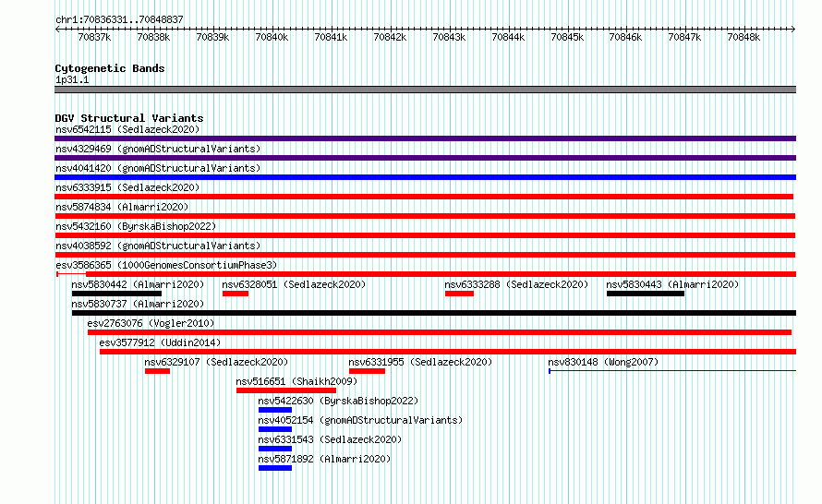Click the blue nsv4052154 variant bar
Viewport: 822px width, 504px height.
[275, 429]
